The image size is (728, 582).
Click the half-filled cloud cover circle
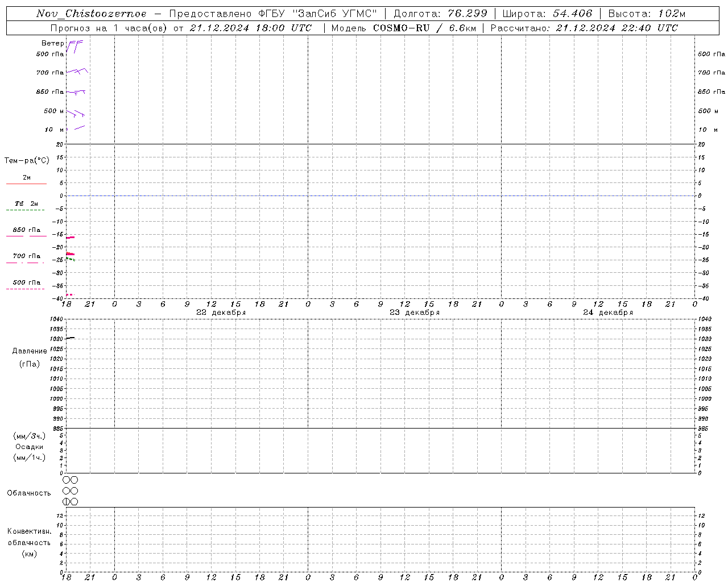[x=66, y=502]
